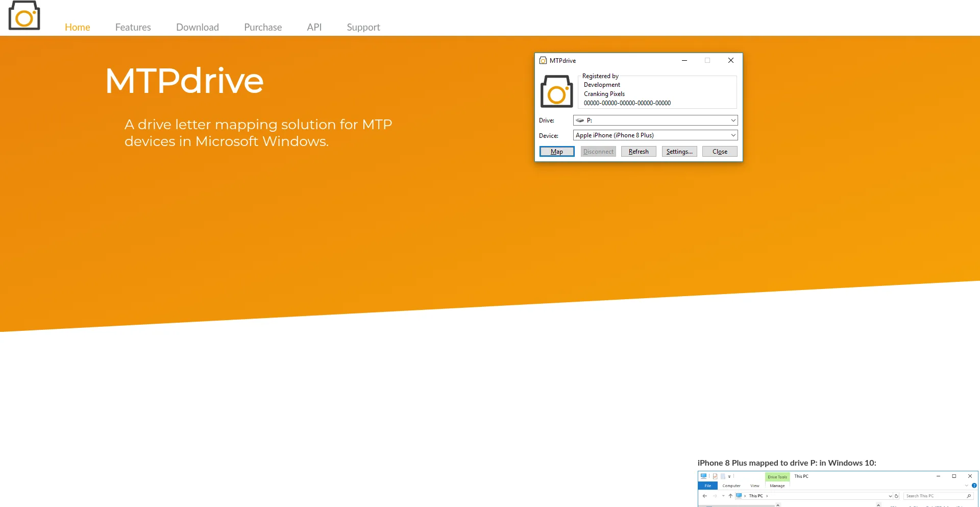Navigate to the Purchase page

(263, 27)
